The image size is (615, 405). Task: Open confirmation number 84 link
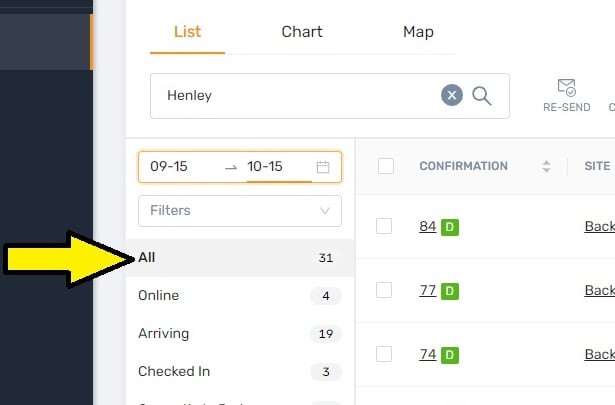(x=428, y=226)
